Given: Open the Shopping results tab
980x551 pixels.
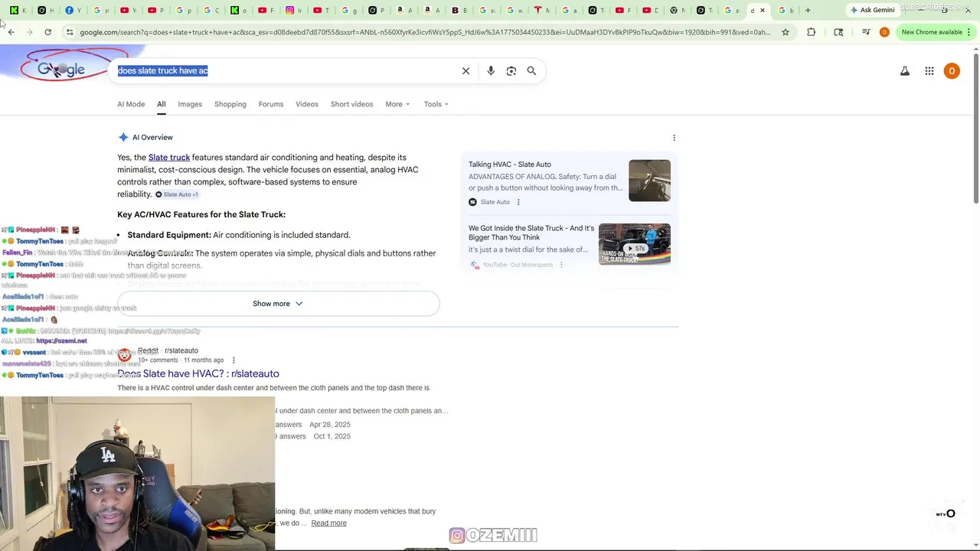Looking at the screenshot, I should coord(230,104).
